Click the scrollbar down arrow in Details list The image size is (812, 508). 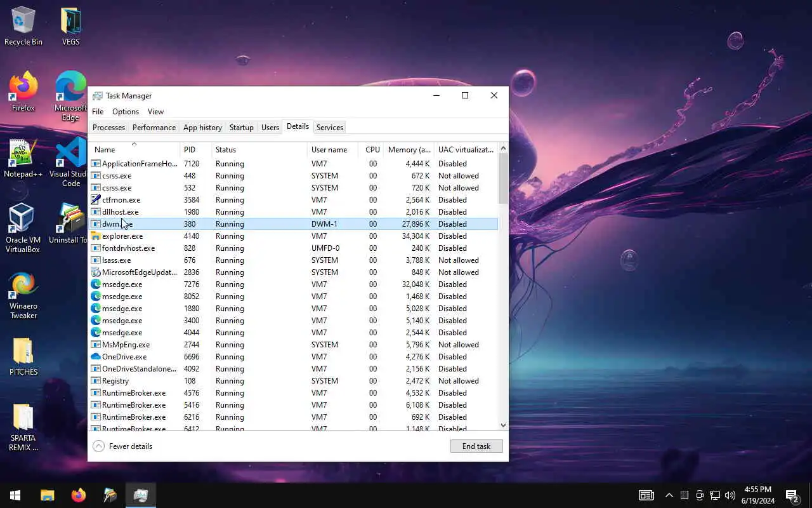coord(504,425)
